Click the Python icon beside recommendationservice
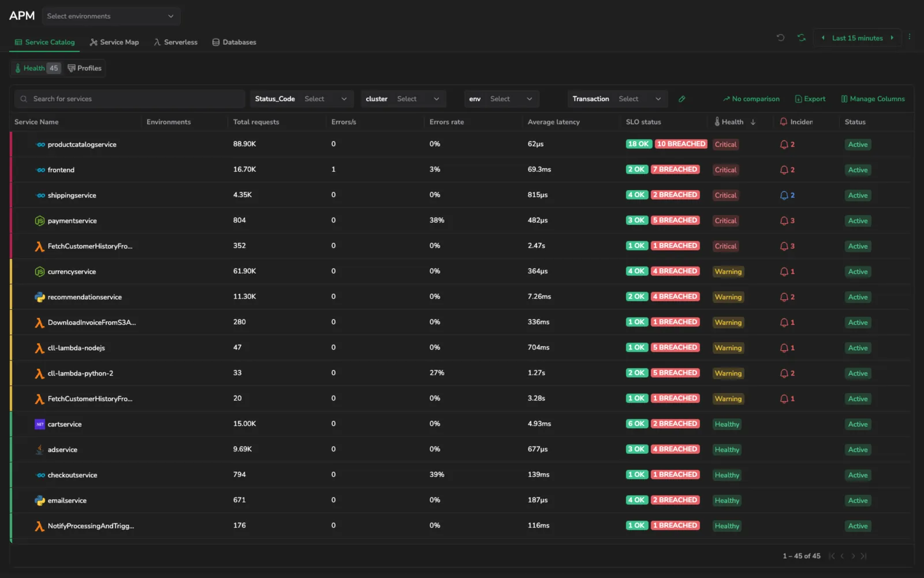Image resolution: width=924 pixels, height=578 pixels. tap(40, 297)
